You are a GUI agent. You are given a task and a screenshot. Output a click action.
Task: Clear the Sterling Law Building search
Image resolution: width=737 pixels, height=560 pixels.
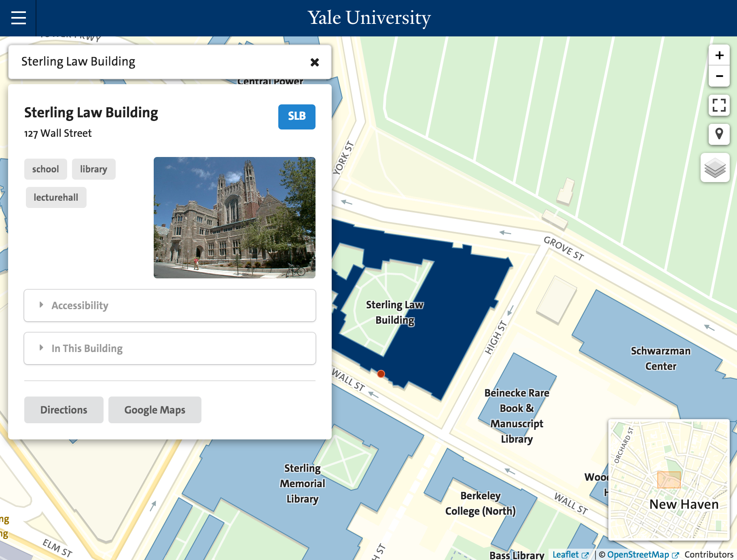coord(314,62)
